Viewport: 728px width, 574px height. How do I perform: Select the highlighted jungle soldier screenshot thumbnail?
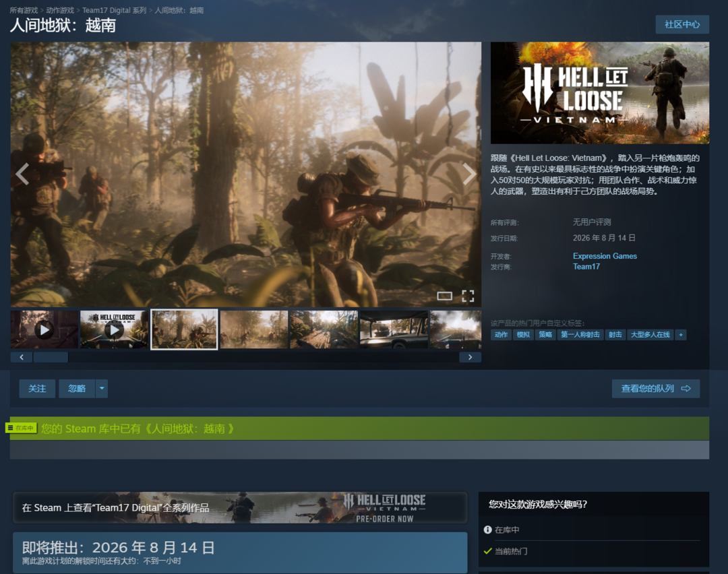point(184,330)
